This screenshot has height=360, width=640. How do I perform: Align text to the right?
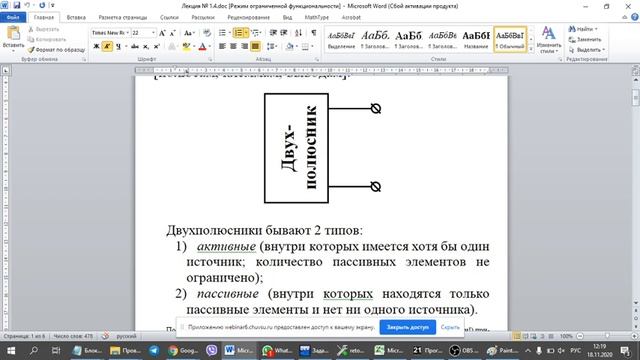tap(244, 47)
